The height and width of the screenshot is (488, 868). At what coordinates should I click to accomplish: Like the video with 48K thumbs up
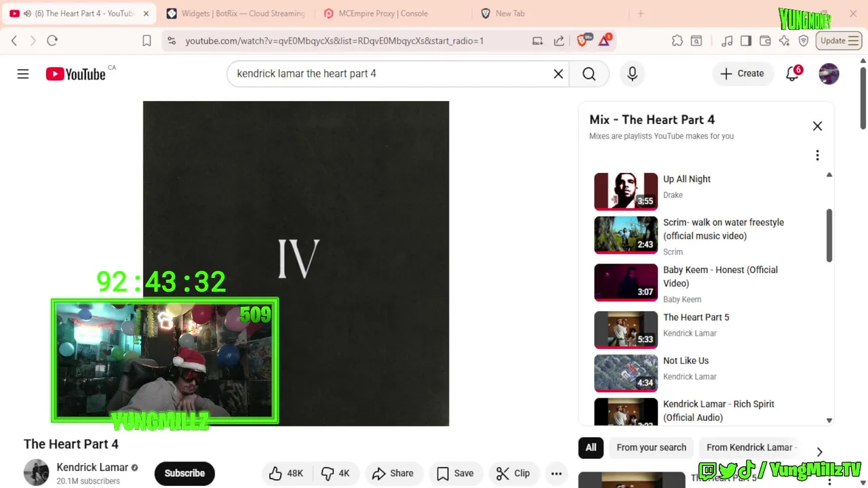point(285,474)
